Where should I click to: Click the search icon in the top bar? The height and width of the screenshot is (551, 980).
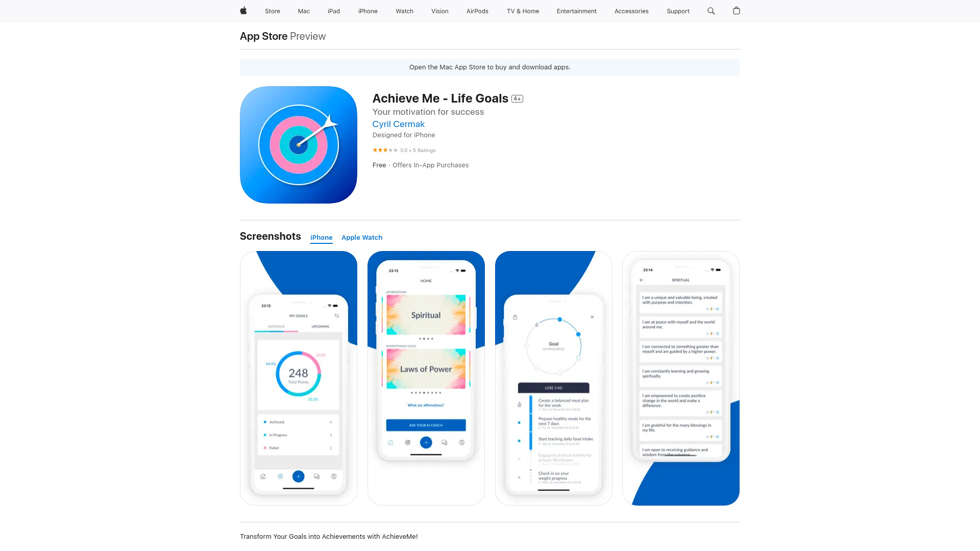pyautogui.click(x=712, y=11)
